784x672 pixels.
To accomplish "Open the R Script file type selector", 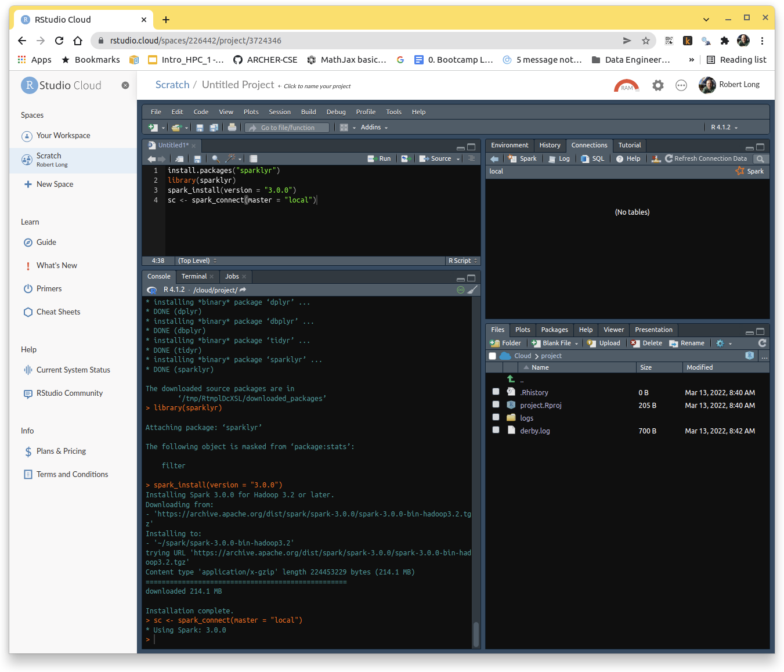I will (463, 261).
